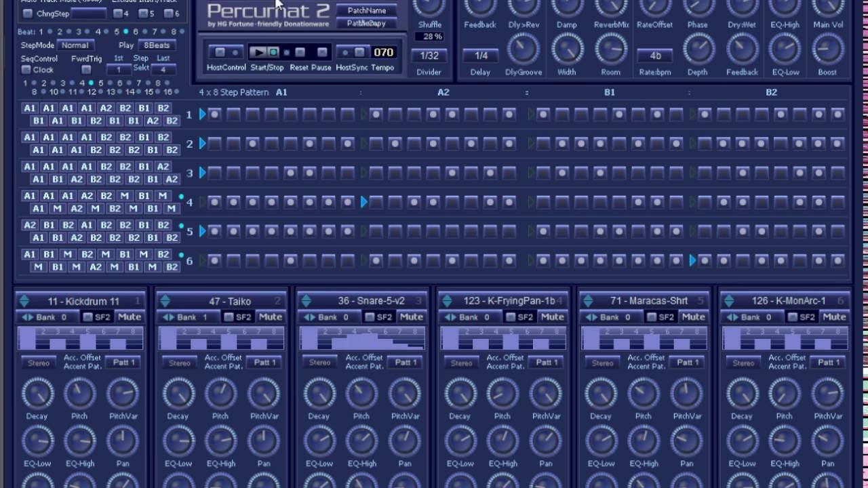Image resolution: width=868 pixels, height=488 pixels.
Task: Click the Tempo value 070
Action: coord(383,52)
